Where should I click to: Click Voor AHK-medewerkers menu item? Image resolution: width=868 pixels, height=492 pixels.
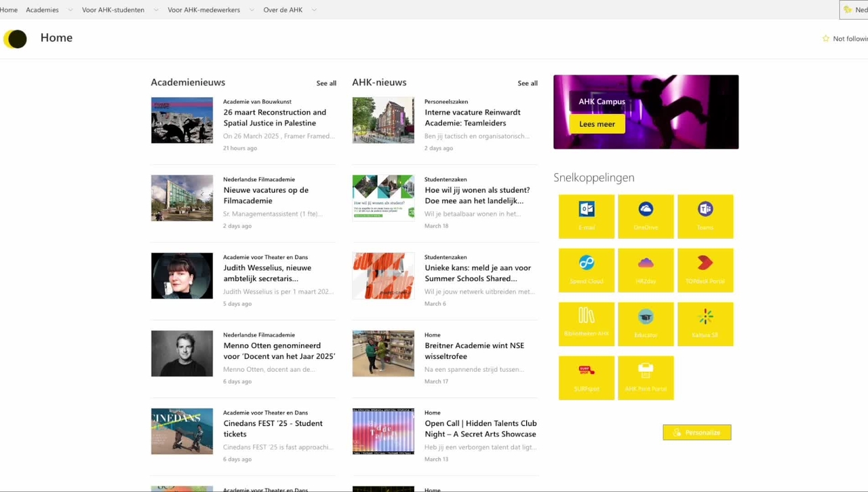tap(204, 10)
